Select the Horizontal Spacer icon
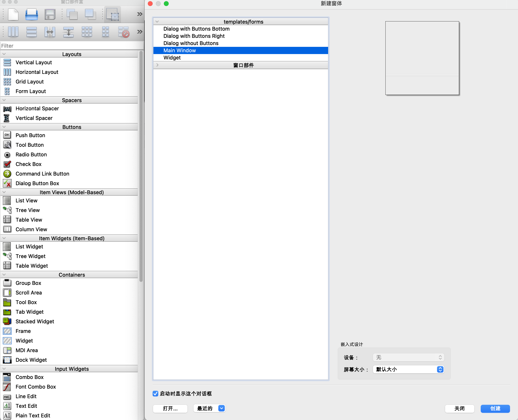This screenshot has width=518, height=420. [x=7, y=109]
